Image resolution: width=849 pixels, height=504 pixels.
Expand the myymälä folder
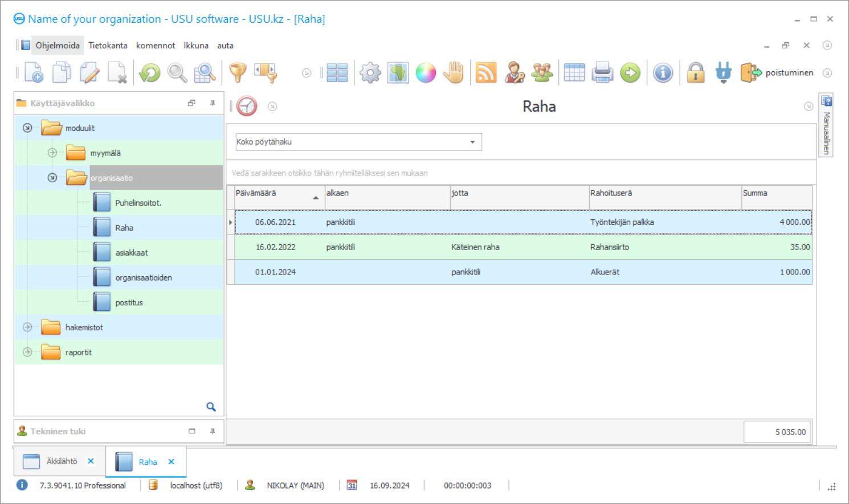(x=52, y=153)
